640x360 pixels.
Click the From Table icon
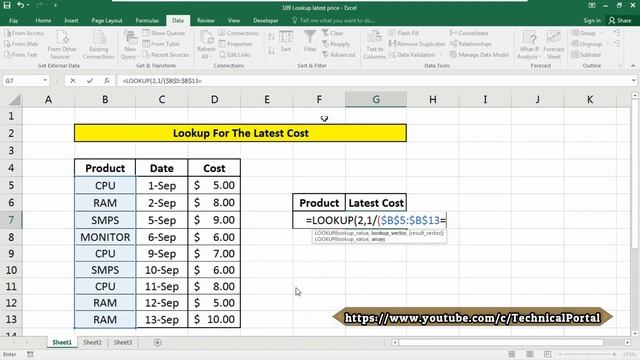[x=161, y=44]
